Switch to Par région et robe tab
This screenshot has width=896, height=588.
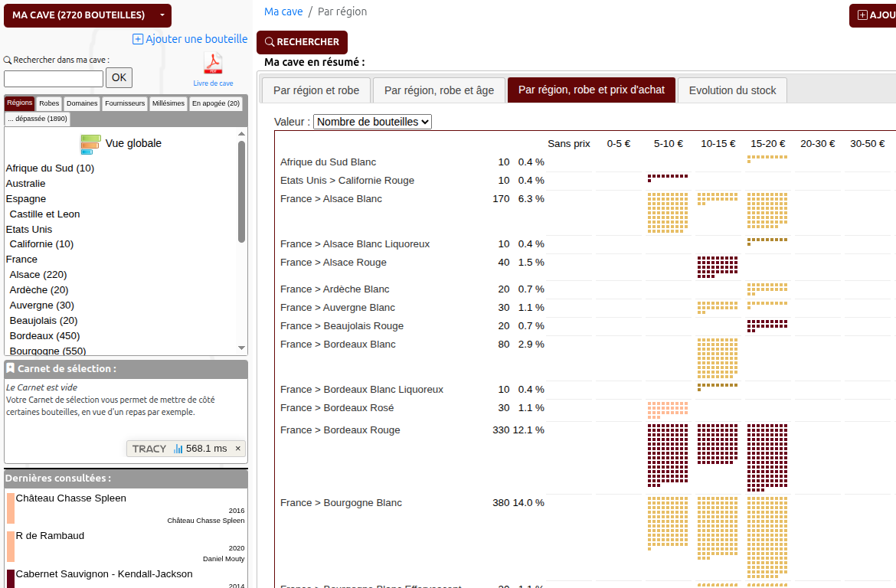(x=316, y=90)
